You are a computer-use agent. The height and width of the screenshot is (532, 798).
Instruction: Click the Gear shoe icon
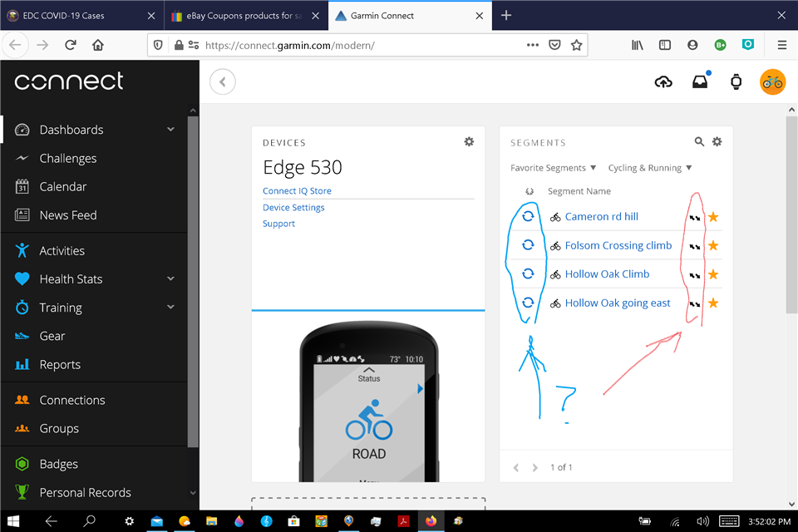(x=22, y=336)
